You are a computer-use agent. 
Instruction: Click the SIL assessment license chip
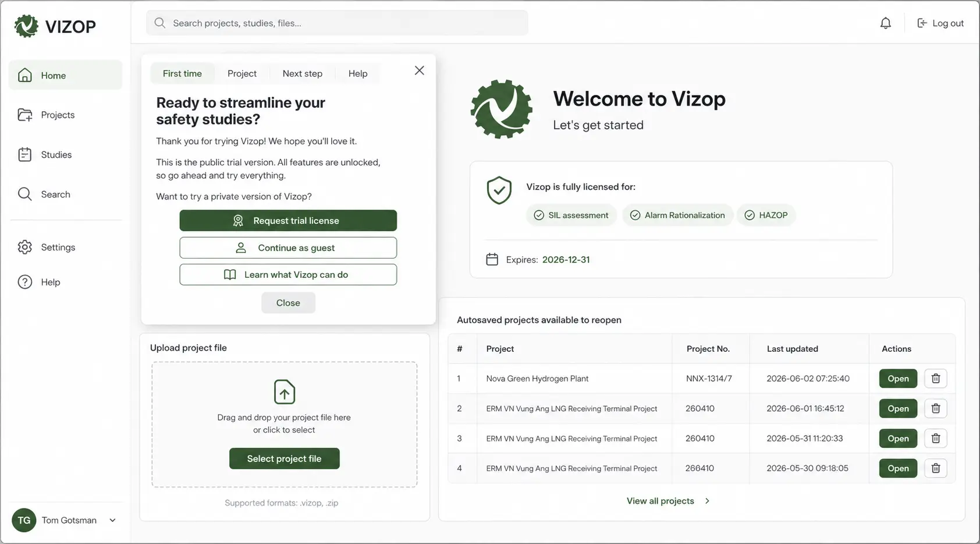571,215
